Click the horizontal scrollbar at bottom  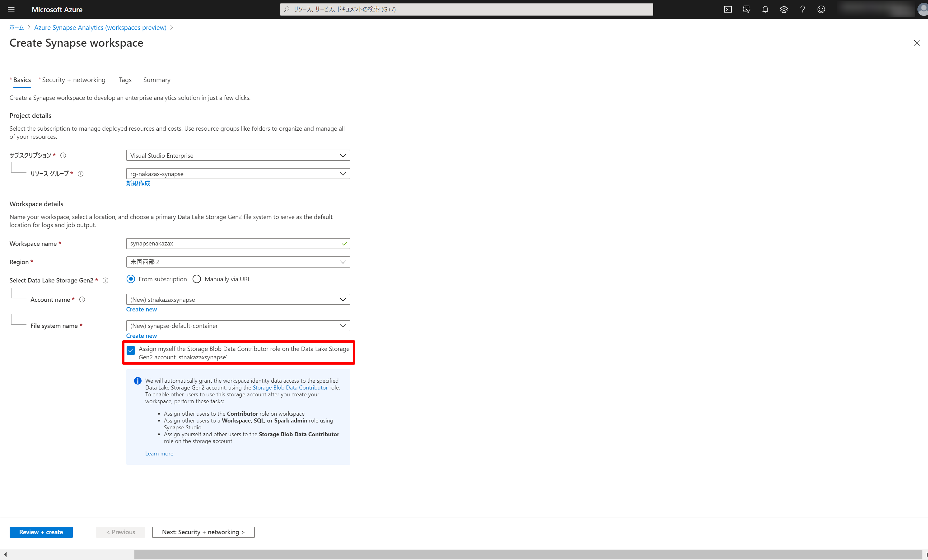pyautogui.click(x=527, y=554)
